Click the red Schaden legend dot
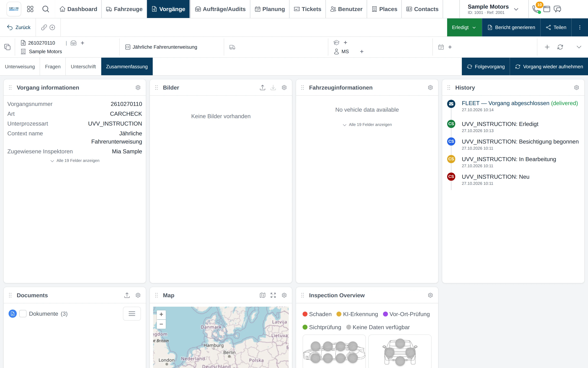Viewport: 588px width, 368px height. tap(305, 314)
